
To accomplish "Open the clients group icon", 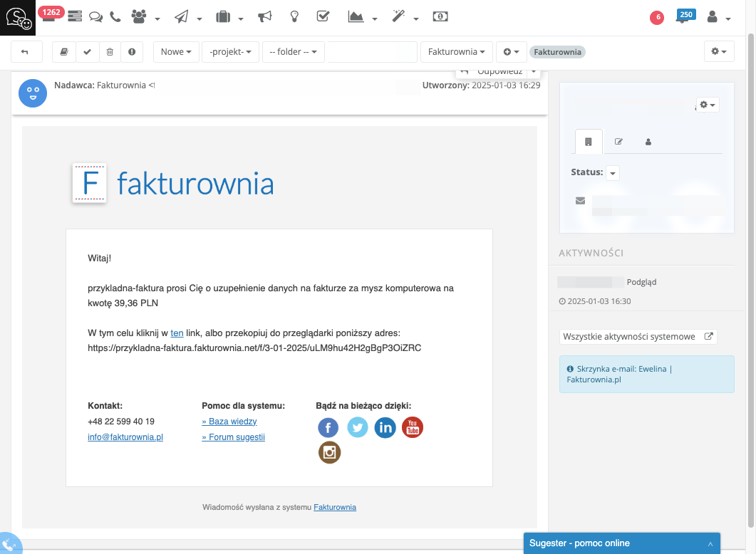I will [x=139, y=17].
